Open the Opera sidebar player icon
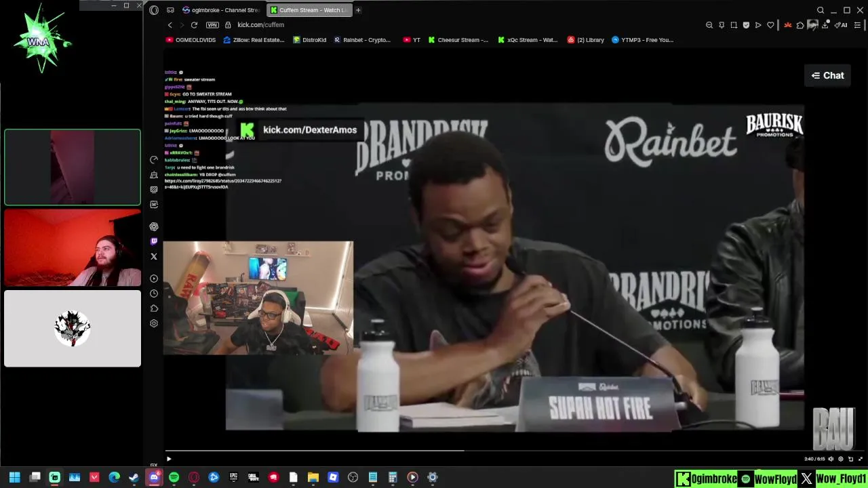The image size is (868, 488). pyautogui.click(x=154, y=279)
